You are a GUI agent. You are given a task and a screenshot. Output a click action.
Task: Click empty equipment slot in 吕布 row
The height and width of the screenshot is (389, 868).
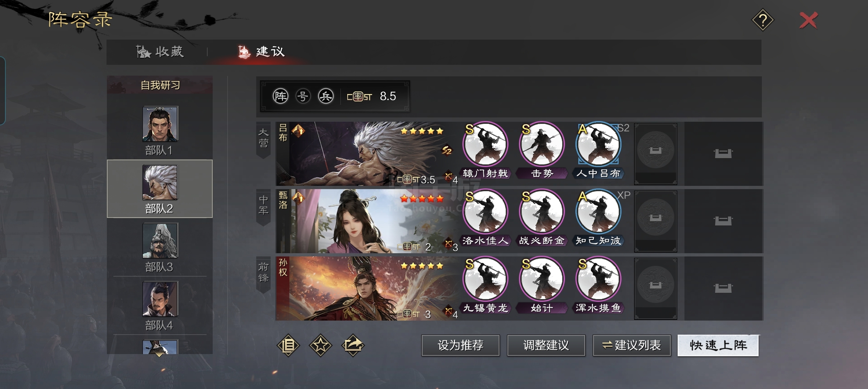tap(655, 154)
